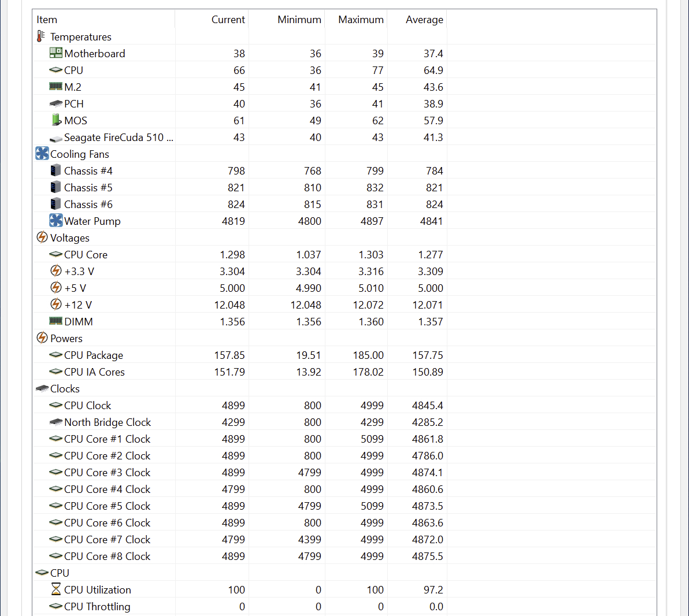Image resolution: width=689 pixels, height=616 pixels.
Task: Click the +12 V lightning icon
Action: [55, 305]
